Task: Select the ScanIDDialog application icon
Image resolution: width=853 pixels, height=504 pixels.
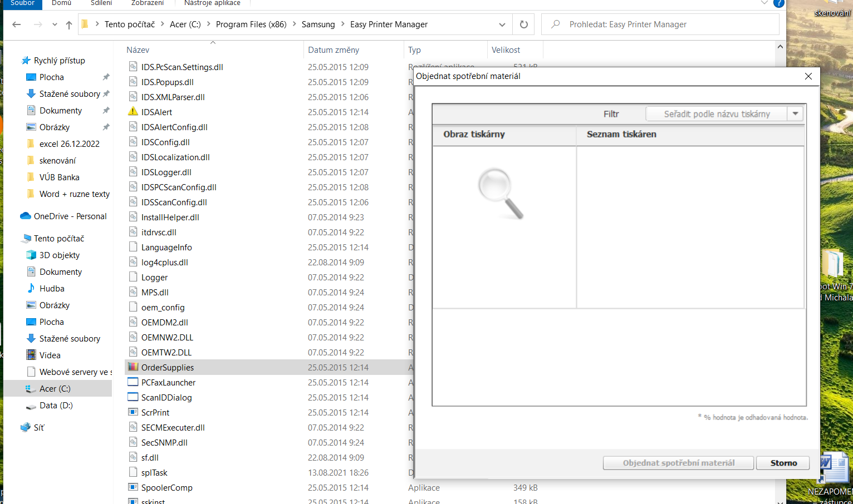Action: point(133,397)
